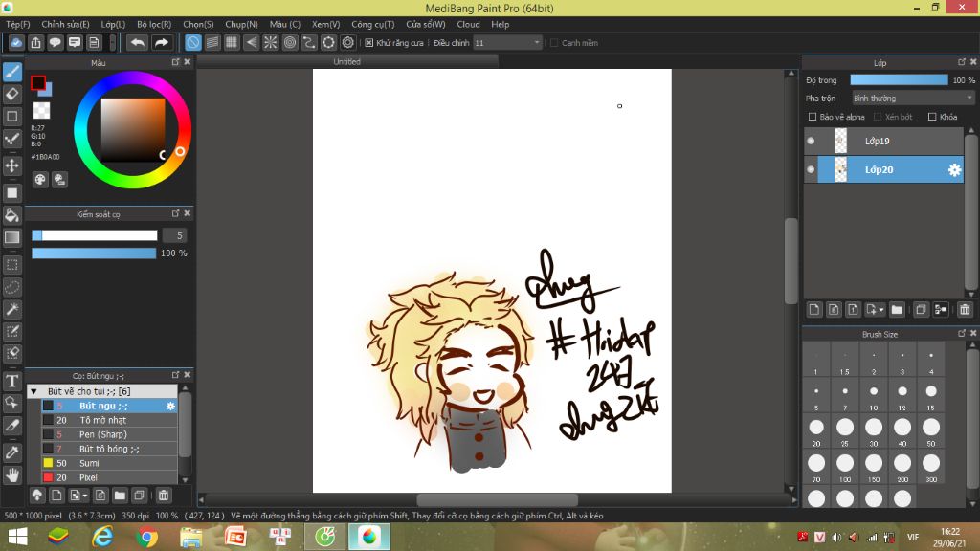This screenshot has height=551, width=980.
Task: Enable Xén bớt checkbox
Action: [878, 117]
